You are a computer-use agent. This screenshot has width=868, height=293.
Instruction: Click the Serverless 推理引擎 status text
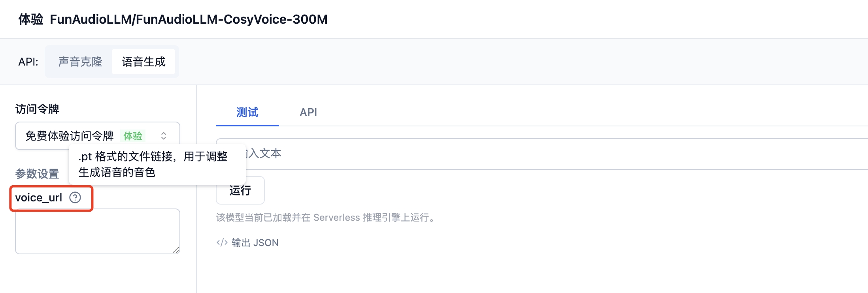point(327,218)
